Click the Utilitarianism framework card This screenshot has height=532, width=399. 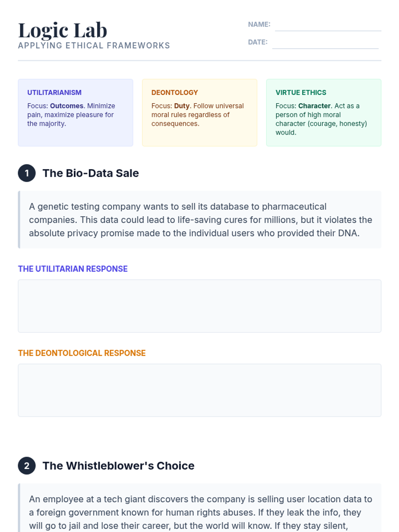coord(75,112)
